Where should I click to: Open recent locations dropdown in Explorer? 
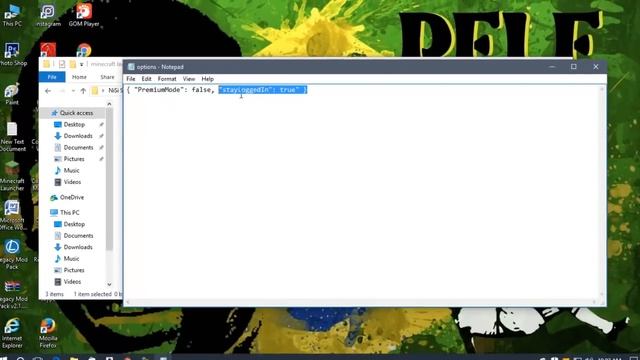[x=73, y=91]
